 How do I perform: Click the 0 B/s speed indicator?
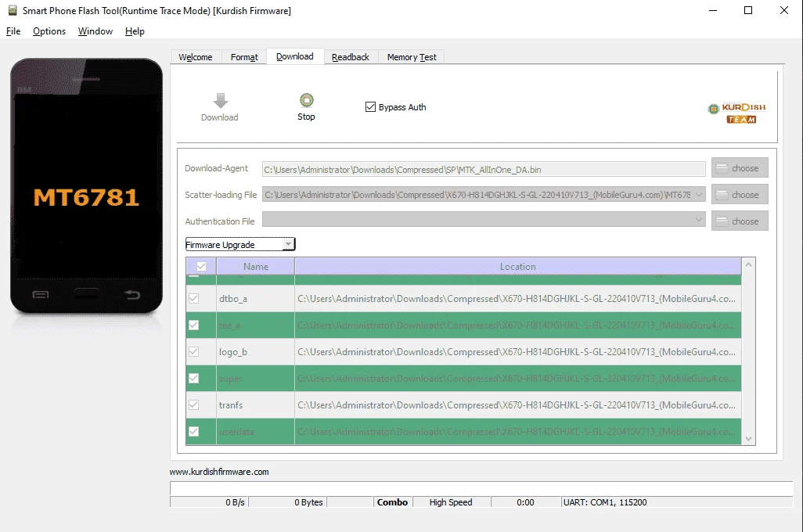pyautogui.click(x=235, y=502)
